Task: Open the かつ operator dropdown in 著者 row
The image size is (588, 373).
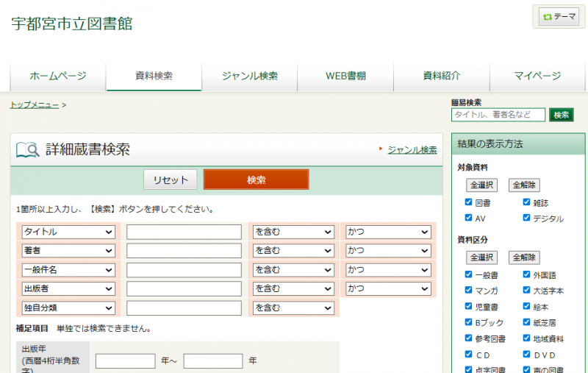Action: coord(388,251)
